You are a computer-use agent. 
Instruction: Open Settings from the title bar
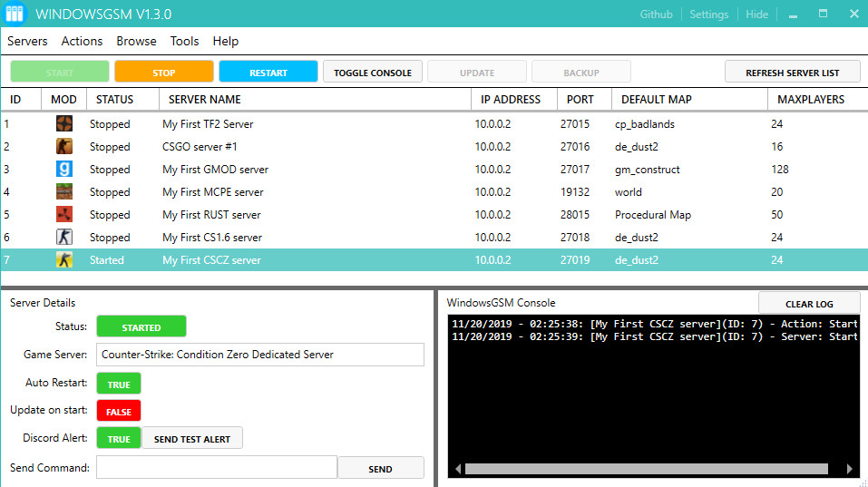coord(708,15)
